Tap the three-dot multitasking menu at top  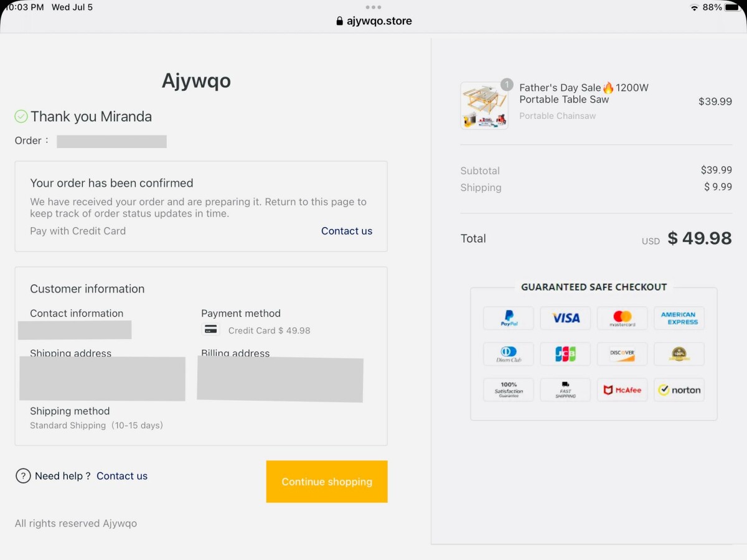tap(374, 7)
